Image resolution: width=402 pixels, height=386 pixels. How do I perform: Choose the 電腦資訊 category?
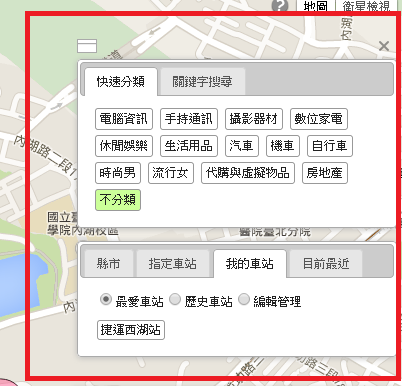[124, 119]
